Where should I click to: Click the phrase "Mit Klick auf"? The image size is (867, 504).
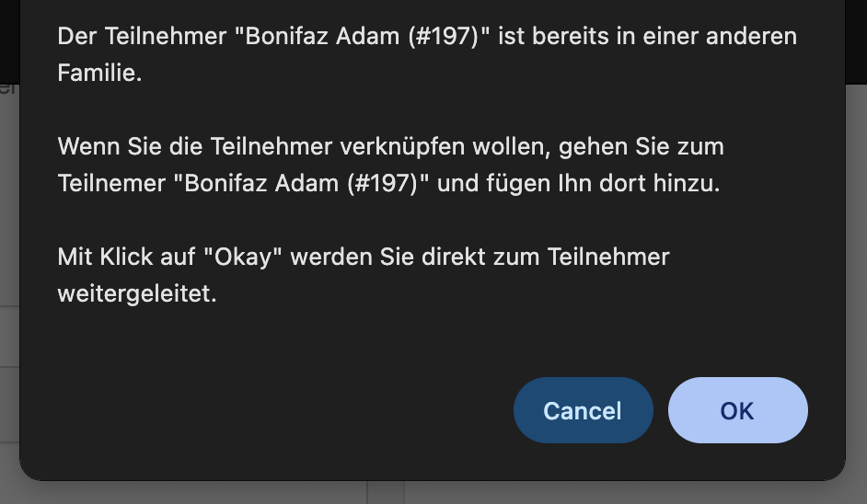click(125, 257)
